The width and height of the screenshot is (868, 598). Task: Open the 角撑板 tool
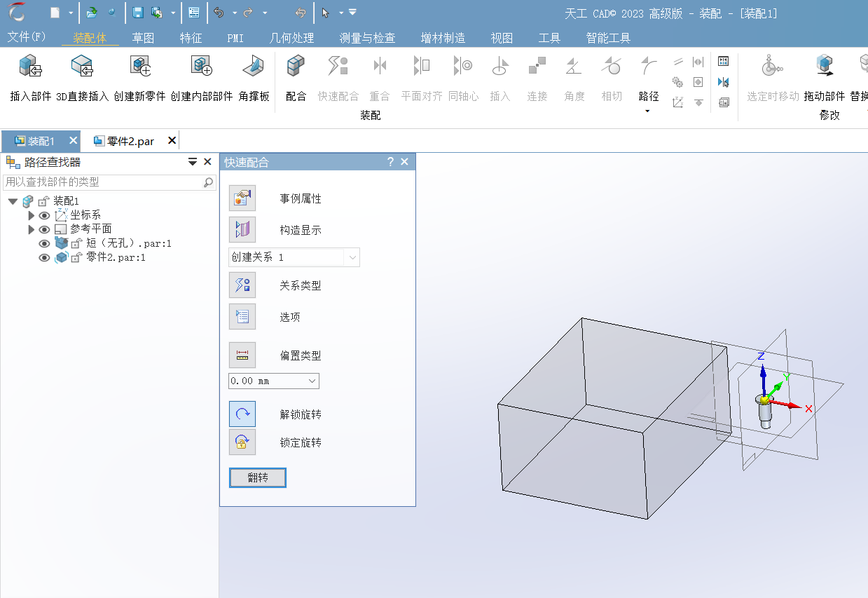point(253,67)
